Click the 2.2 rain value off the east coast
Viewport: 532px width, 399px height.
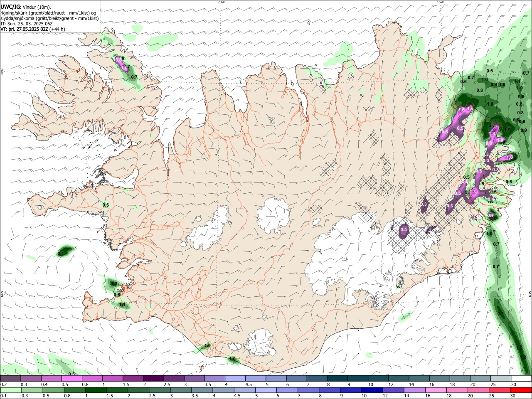click(x=493, y=125)
